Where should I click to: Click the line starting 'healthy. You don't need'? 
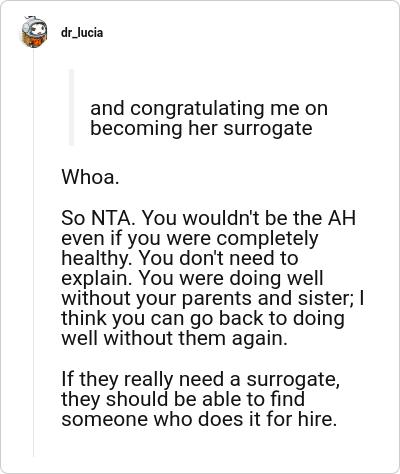coord(180,258)
